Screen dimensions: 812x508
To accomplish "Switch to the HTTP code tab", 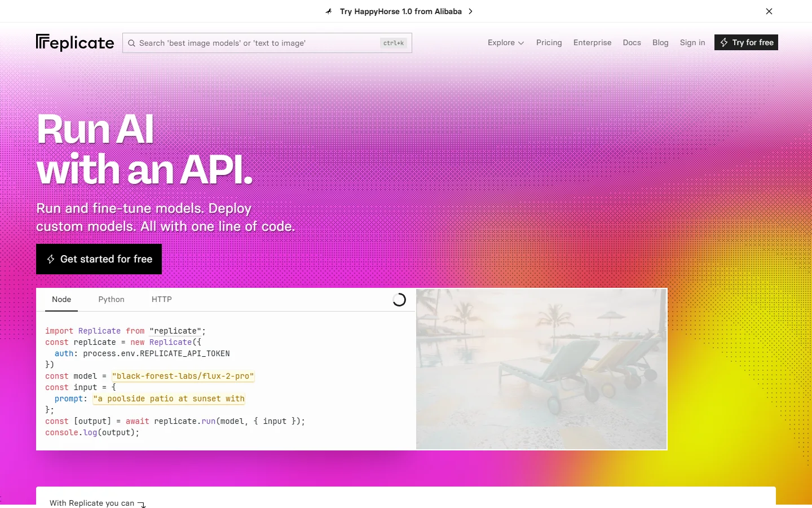I will tap(162, 300).
